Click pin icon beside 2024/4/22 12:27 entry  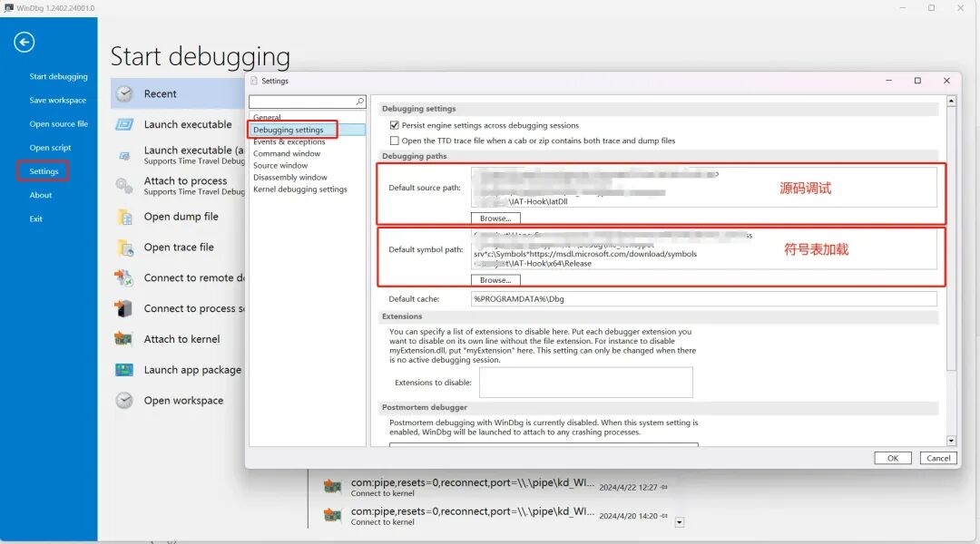(x=664, y=487)
